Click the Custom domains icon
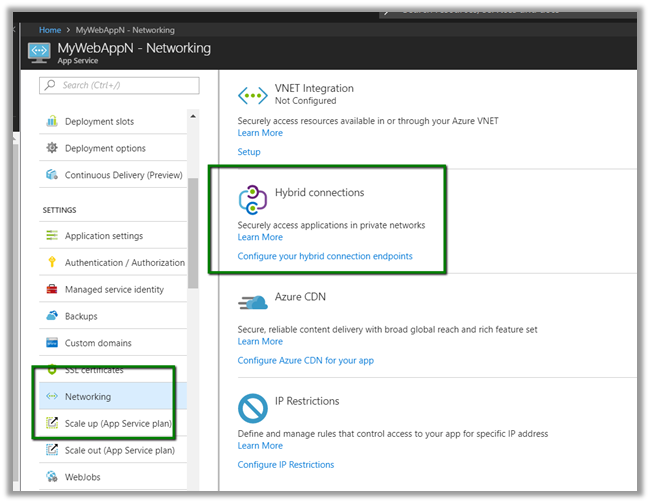 52,343
